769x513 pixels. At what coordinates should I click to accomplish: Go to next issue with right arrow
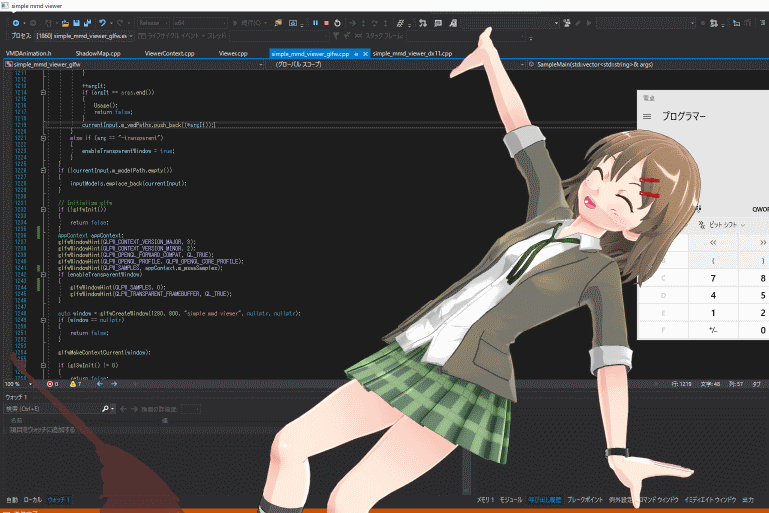point(114,384)
